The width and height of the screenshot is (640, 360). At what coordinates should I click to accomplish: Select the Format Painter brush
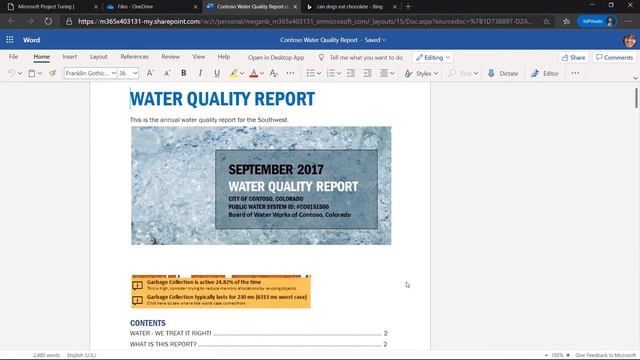(x=52, y=73)
